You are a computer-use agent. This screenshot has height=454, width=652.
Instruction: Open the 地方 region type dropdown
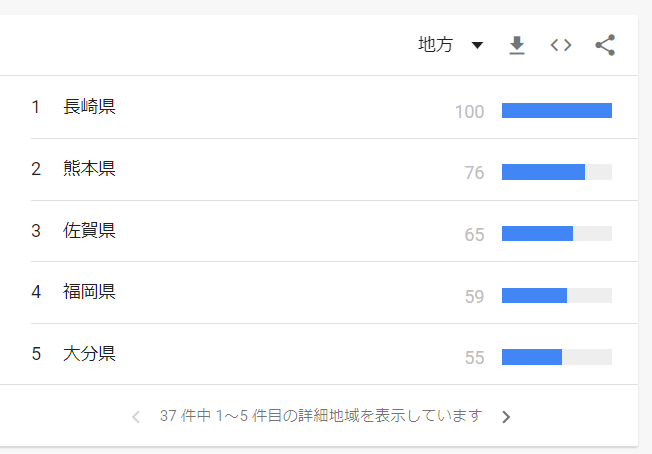tap(436, 45)
